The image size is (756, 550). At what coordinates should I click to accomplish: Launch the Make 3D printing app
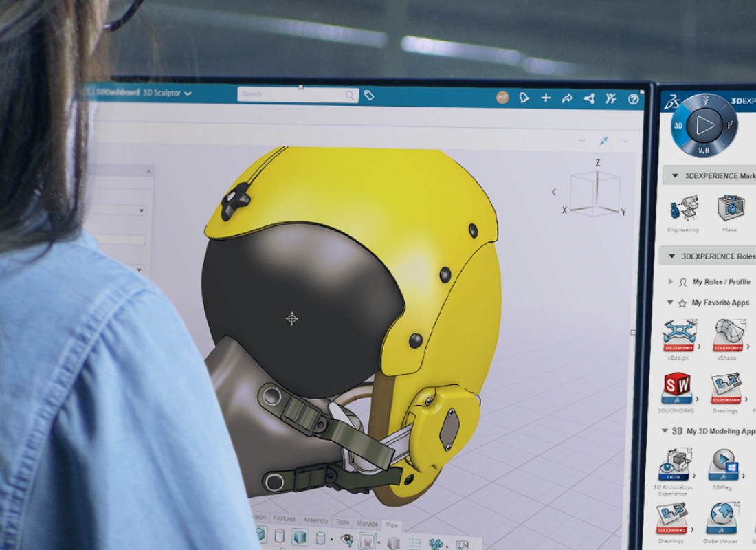coord(731,208)
